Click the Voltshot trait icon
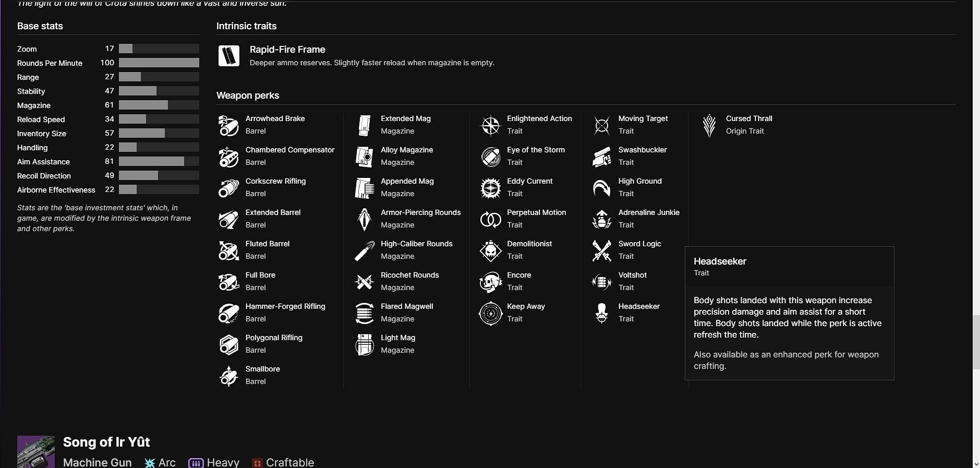The height and width of the screenshot is (468, 980). [601, 282]
